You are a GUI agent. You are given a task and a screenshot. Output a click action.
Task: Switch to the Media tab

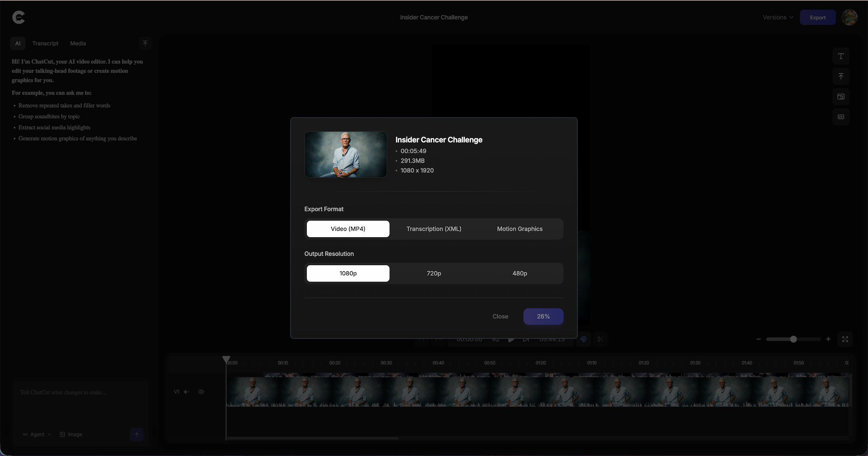tap(78, 43)
